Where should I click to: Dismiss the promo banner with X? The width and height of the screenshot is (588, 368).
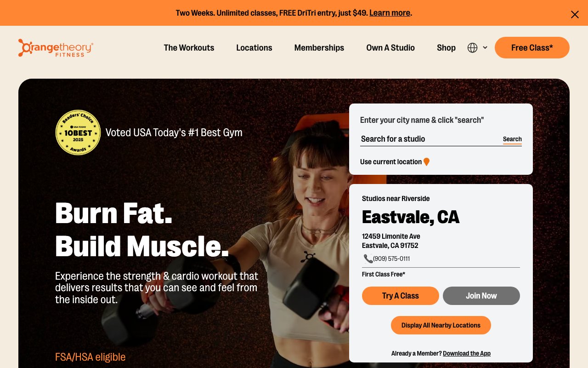(575, 14)
